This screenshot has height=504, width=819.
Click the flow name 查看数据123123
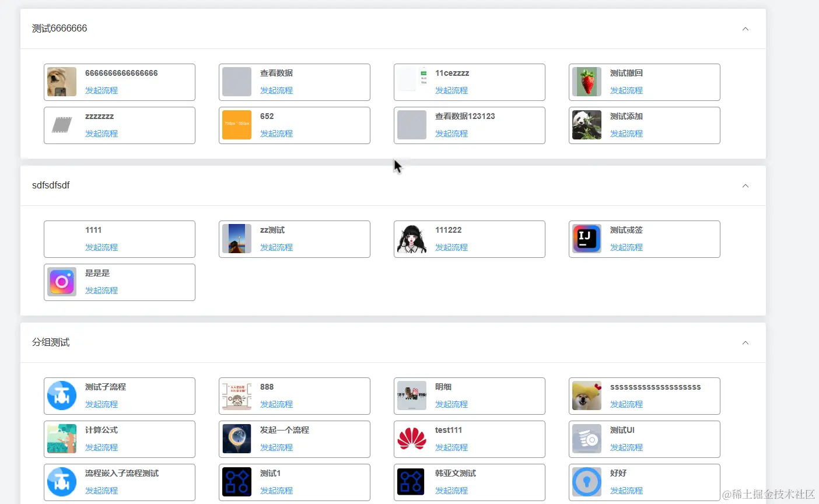pos(465,116)
